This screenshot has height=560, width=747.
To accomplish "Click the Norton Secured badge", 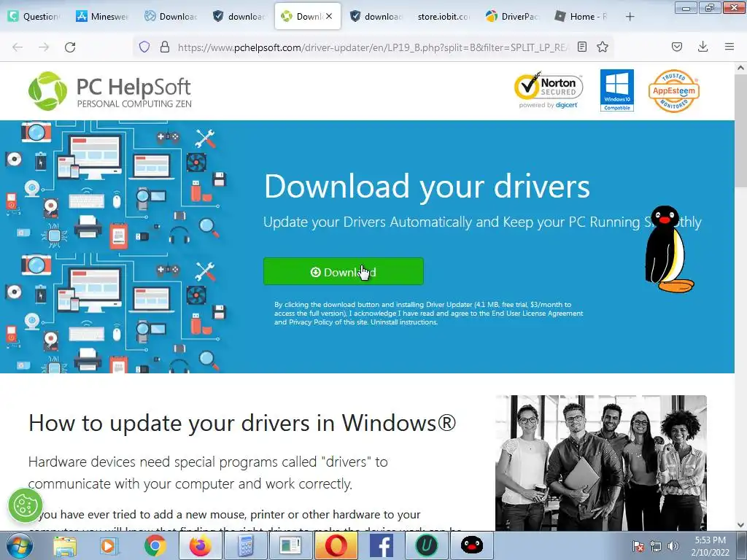I will tap(549, 90).
